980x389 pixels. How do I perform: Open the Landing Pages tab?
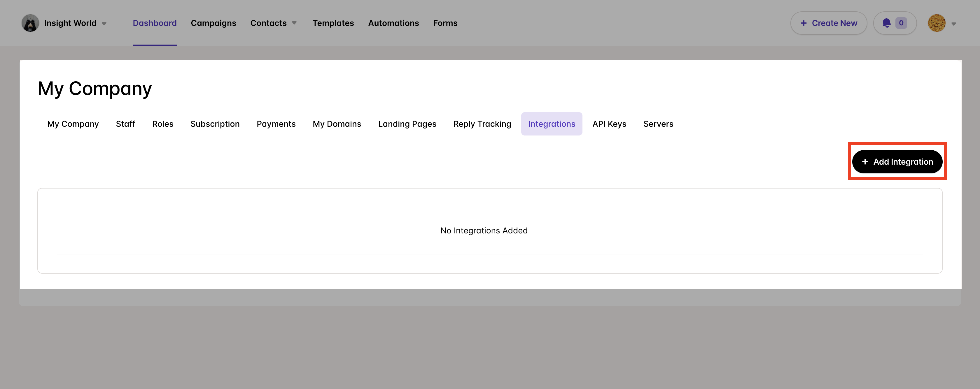click(407, 124)
